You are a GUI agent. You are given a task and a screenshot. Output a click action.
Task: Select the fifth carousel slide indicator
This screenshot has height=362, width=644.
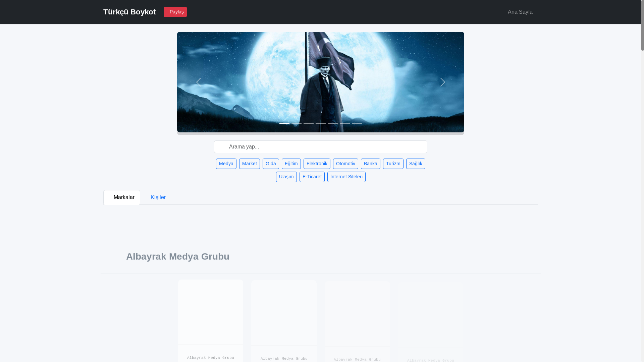pos(333,123)
